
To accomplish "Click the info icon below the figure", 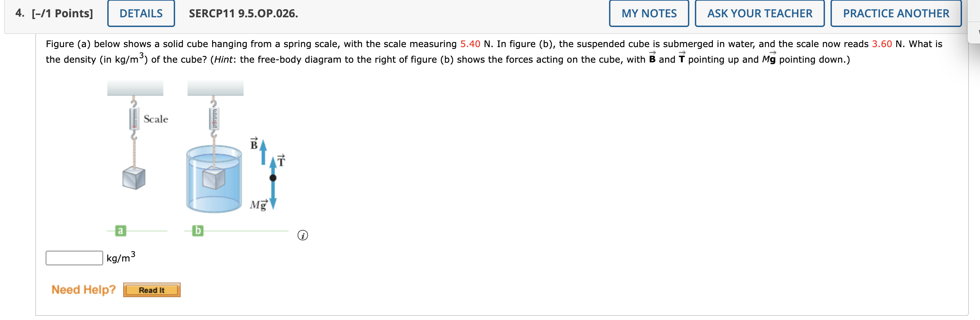I will coord(302,236).
